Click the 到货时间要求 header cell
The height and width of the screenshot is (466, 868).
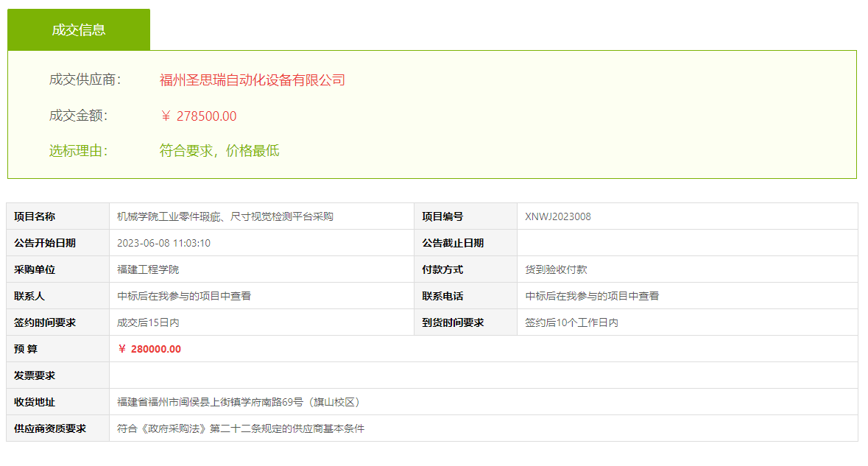tap(465, 322)
